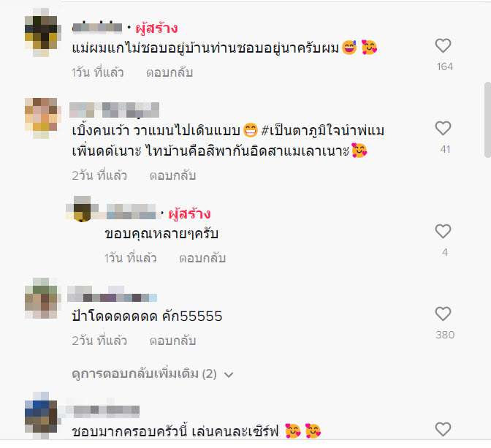Screen dimensions: 491x448
Task: Open avatar of the last commenter
Action: (42, 415)
